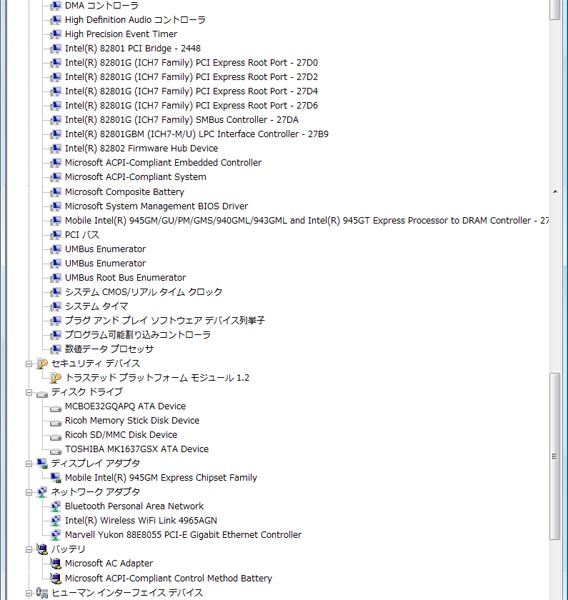
Task: Click the MCBOE32GQAPQ ATA Device drive icon
Action: (55, 408)
